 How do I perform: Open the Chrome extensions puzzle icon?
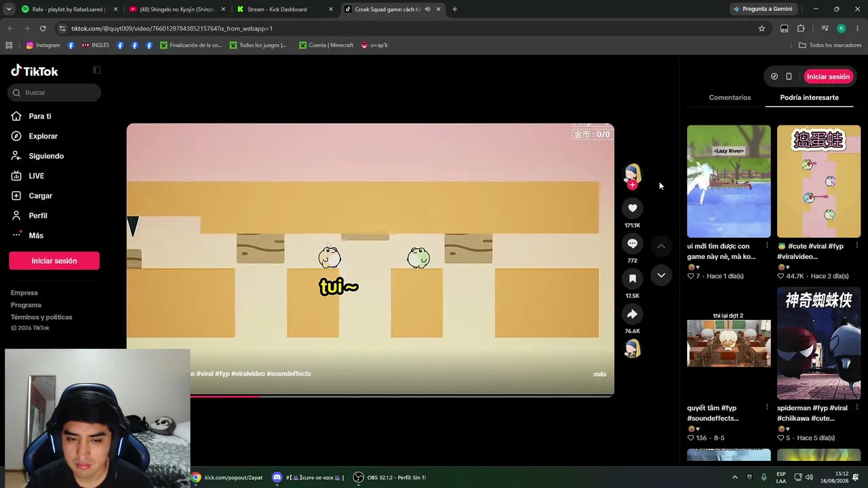(801, 28)
